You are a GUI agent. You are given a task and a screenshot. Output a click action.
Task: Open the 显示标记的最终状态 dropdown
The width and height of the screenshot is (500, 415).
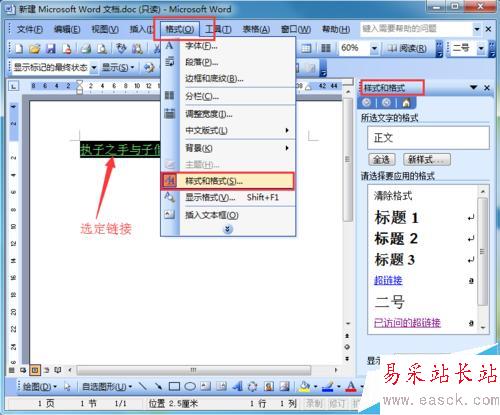point(94,68)
